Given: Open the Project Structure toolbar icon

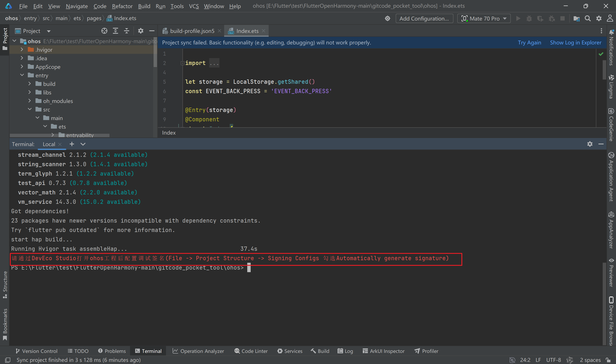Looking at the screenshot, I should (x=576, y=19).
